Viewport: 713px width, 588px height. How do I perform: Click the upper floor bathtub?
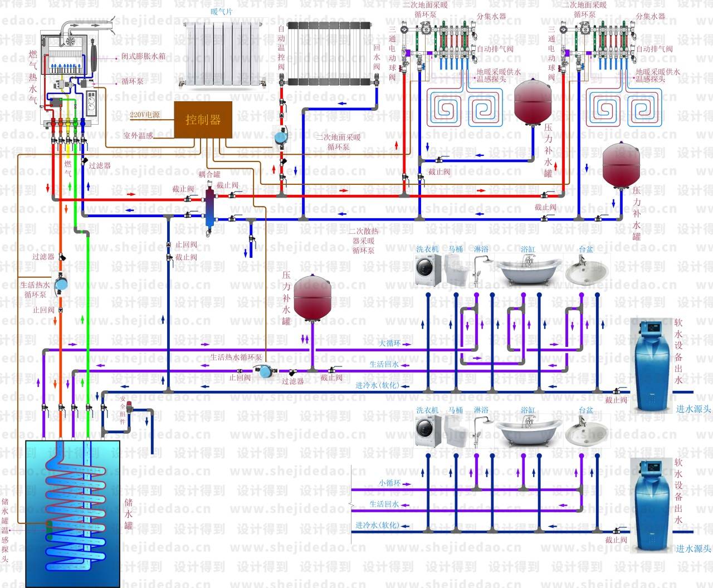[528, 270]
